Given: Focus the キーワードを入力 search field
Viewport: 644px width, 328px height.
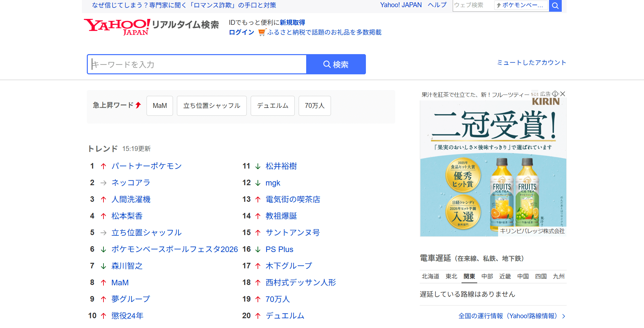Looking at the screenshot, I should click(197, 64).
